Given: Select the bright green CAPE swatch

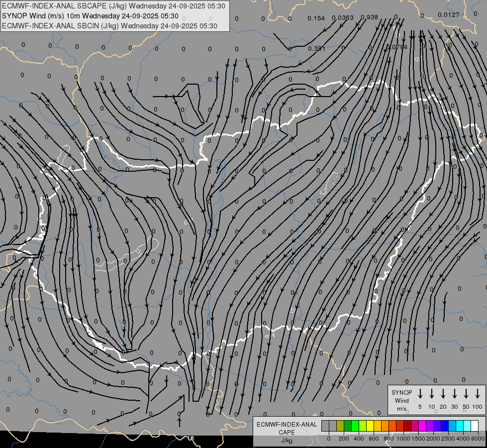Looking at the screenshot, I should [355, 426].
